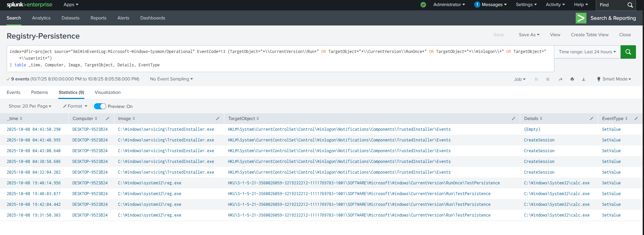Click timestamp 2025-10-08 19:31:50.303
Image resolution: width=644 pixels, height=235 pixels.
point(34,215)
